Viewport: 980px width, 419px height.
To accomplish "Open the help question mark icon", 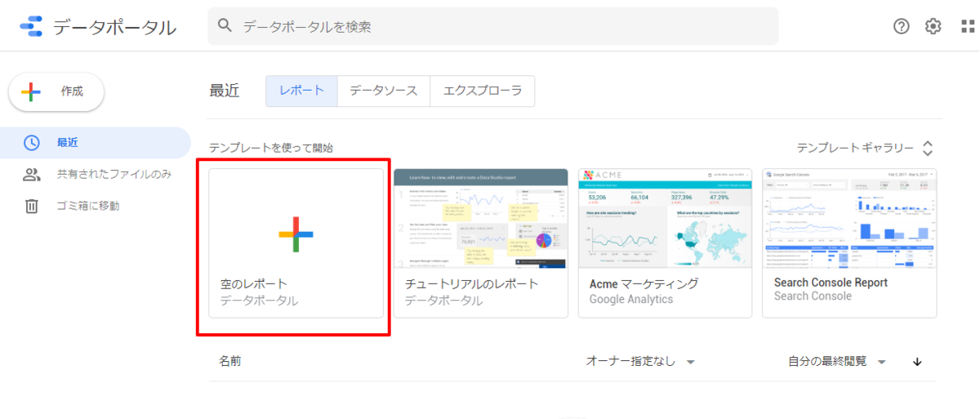I will 902,26.
